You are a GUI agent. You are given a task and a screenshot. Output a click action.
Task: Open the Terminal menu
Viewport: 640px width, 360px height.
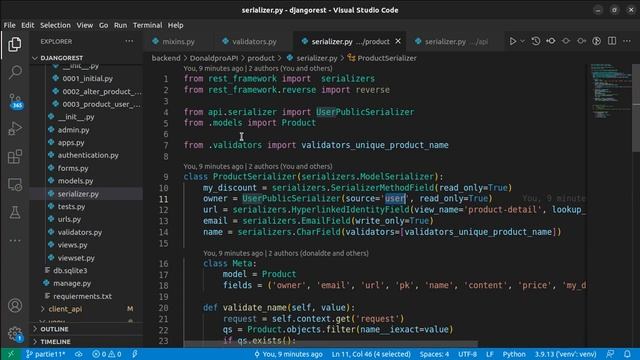click(147, 25)
